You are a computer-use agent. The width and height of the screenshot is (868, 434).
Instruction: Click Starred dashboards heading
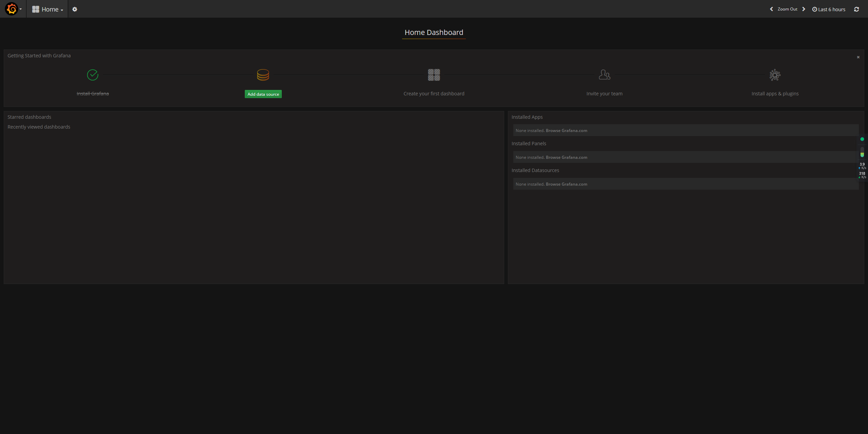(29, 117)
